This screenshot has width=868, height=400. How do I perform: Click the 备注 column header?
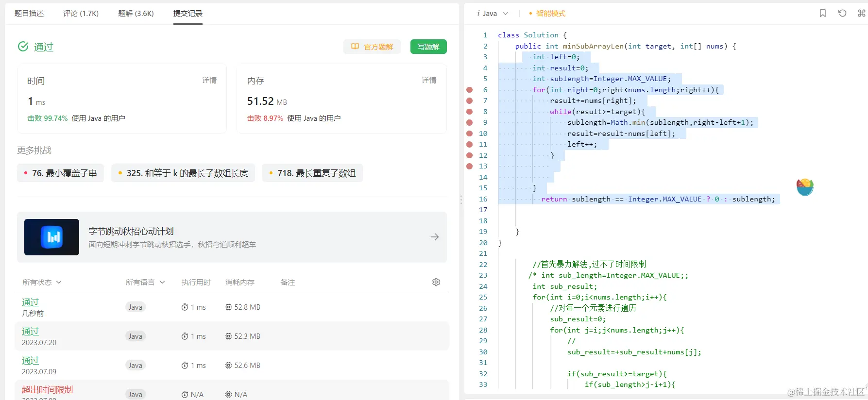click(x=288, y=282)
